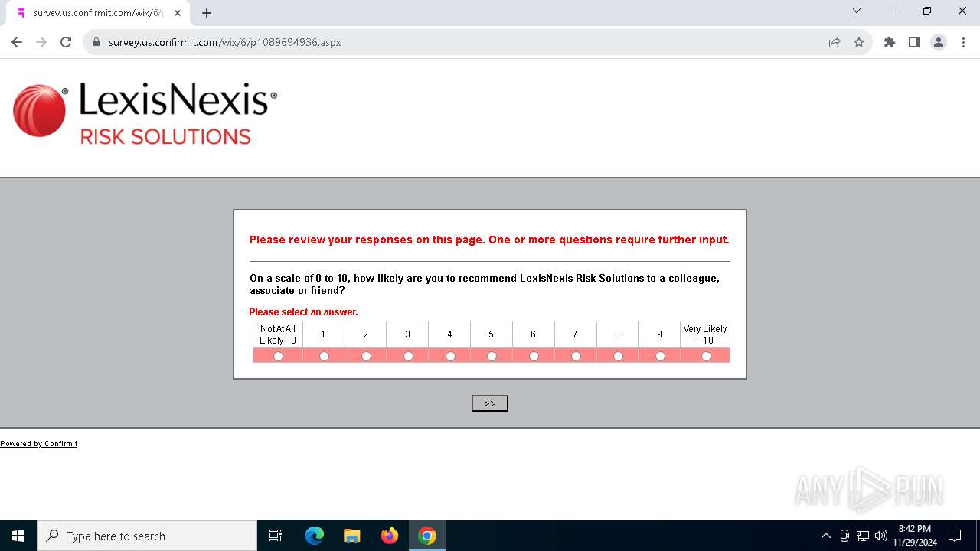Bookmark this page with star icon
Viewport: 980px width, 551px height.
point(859,42)
